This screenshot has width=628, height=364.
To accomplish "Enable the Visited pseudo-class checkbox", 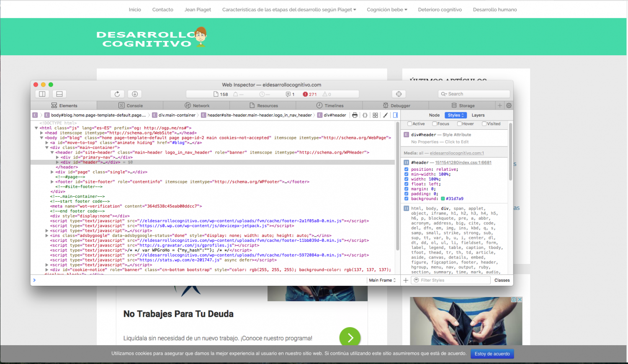I will 484,124.
